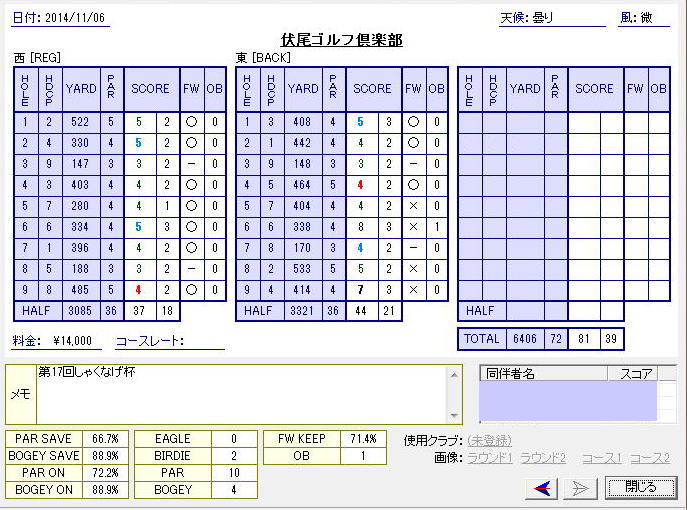This screenshot has height=510, width=687.
Task: Select West hole 7 yardage 396
Action: [80, 248]
